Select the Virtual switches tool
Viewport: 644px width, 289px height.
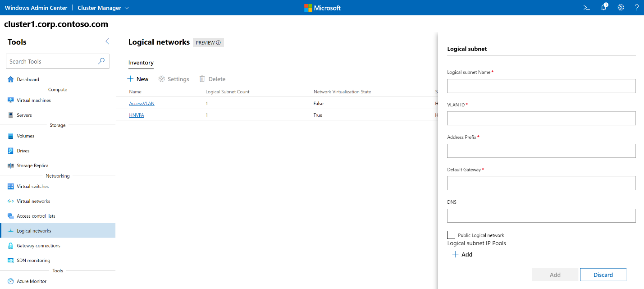pos(32,186)
